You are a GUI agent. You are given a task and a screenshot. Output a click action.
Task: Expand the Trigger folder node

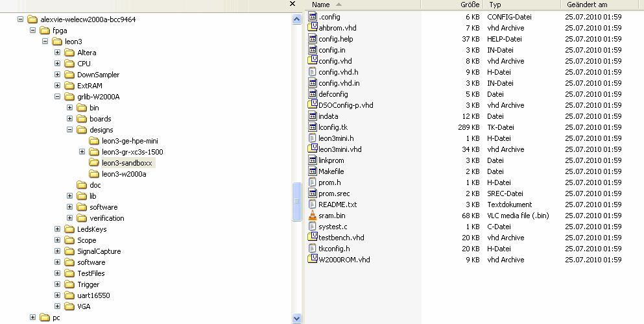coord(57,284)
